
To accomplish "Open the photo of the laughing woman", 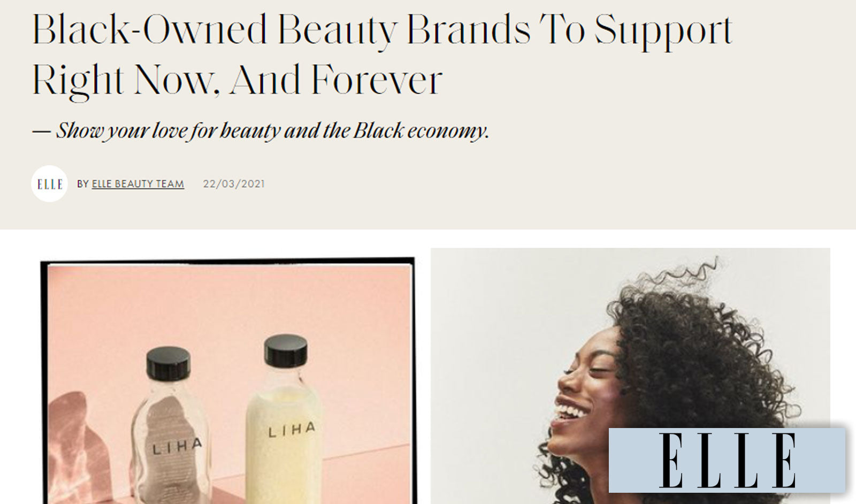I will point(630,376).
